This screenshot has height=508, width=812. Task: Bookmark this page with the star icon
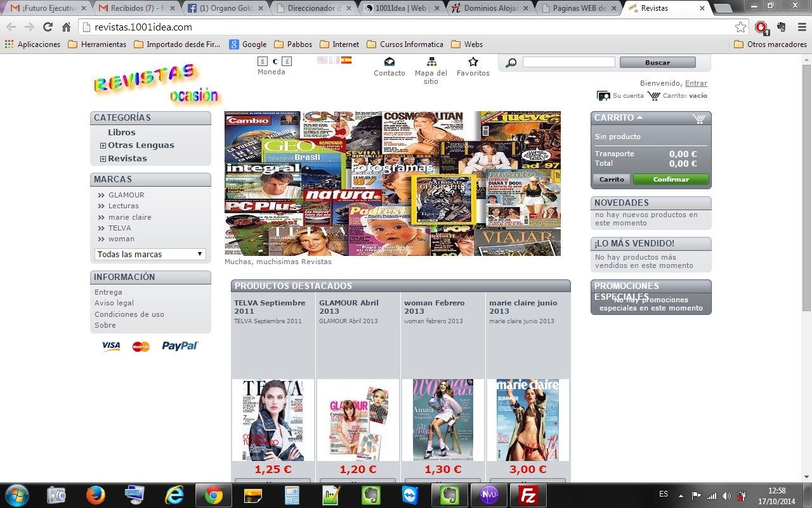click(740, 27)
